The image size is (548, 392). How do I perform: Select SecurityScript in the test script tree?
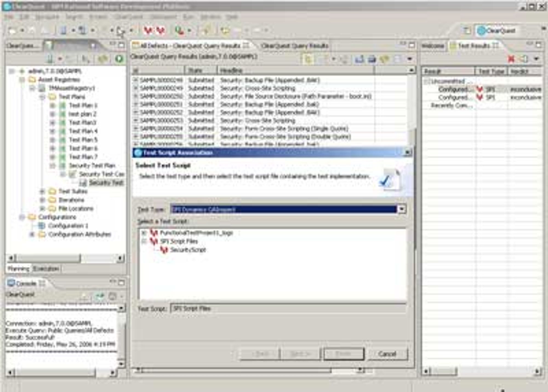(188, 250)
